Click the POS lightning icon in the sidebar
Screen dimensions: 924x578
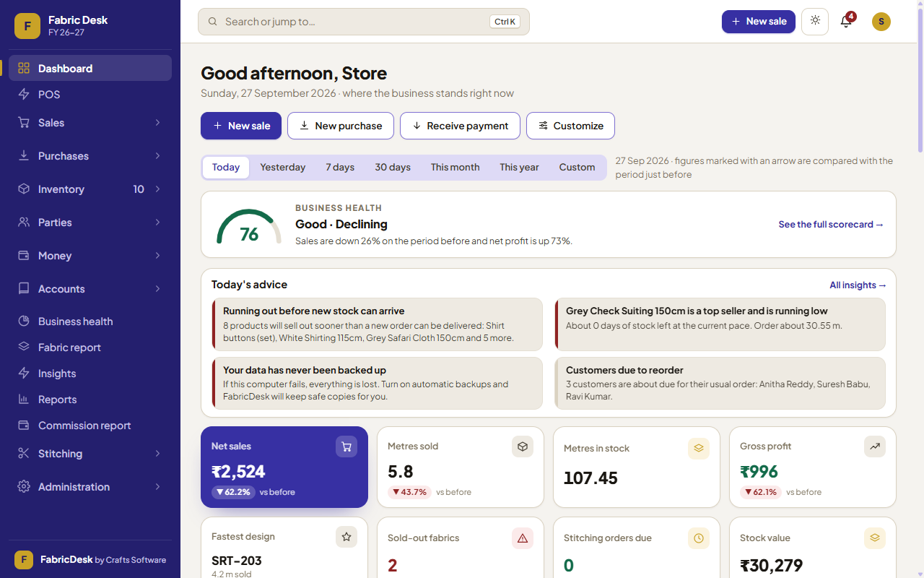point(24,95)
